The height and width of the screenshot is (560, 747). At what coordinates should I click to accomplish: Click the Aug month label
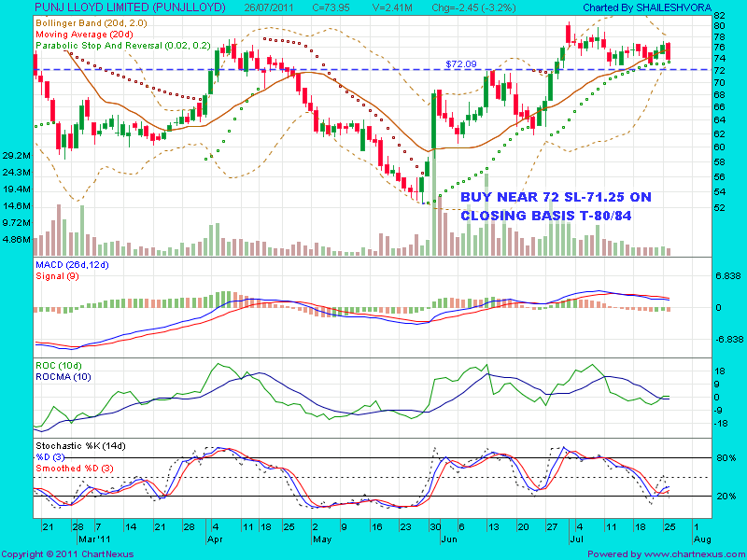click(702, 539)
